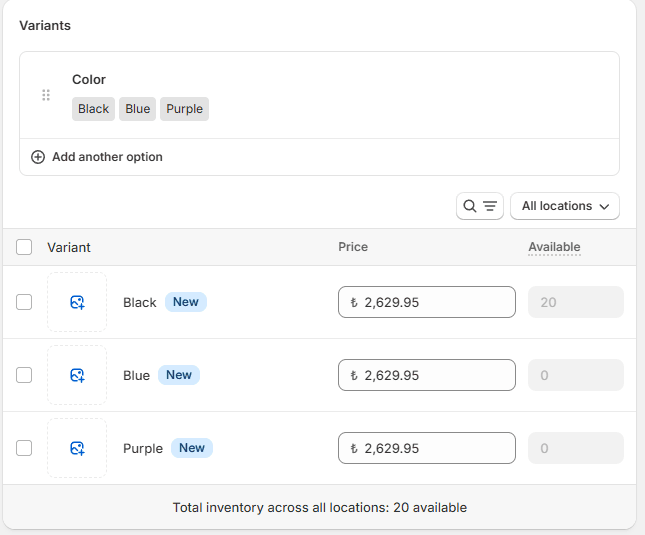Add image to the Blue variant
Viewport: 645px width, 535px height.
click(x=77, y=375)
